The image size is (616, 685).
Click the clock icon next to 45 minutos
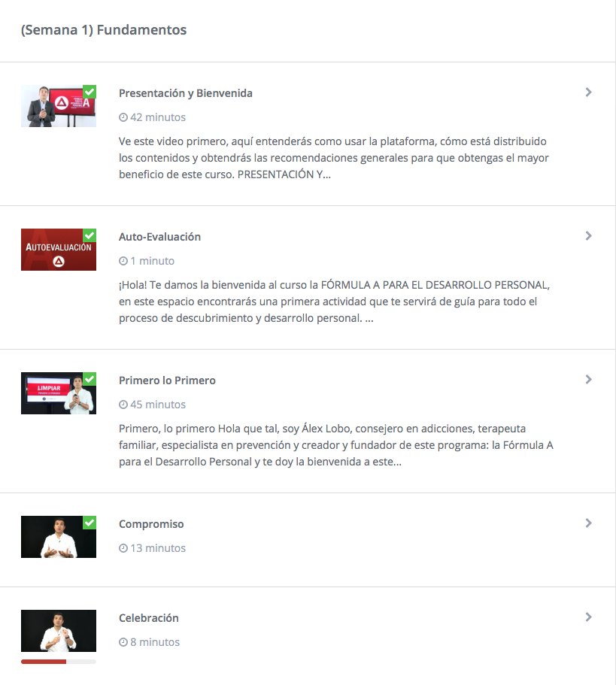(123, 405)
